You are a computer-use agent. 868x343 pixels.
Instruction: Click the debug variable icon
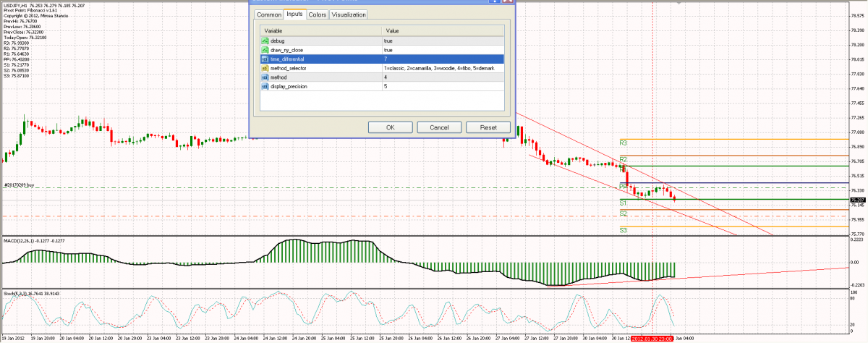pyautogui.click(x=265, y=41)
